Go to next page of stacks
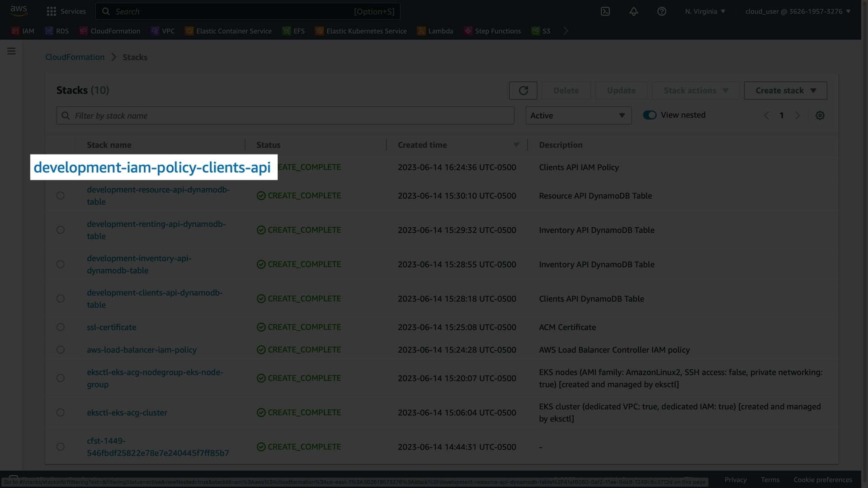 click(798, 116)
